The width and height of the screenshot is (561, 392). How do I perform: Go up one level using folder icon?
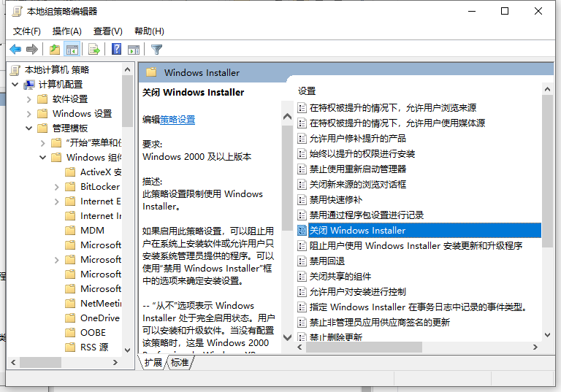55,50
